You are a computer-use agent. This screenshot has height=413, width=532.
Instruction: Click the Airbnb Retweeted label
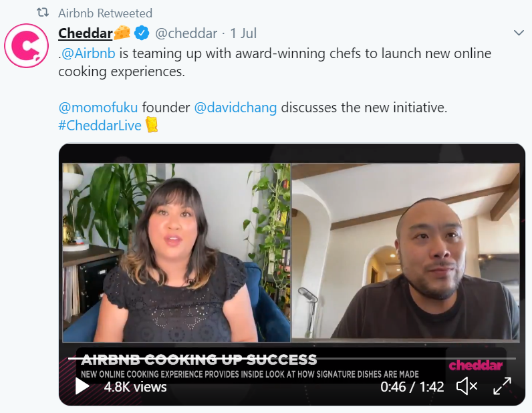(105, 13)
